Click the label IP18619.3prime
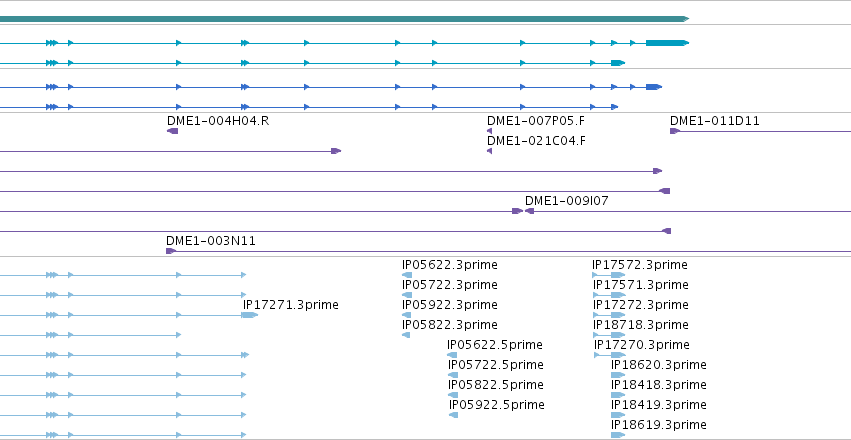This screenshot has width=851, height=440. click(x=659, y=425)
